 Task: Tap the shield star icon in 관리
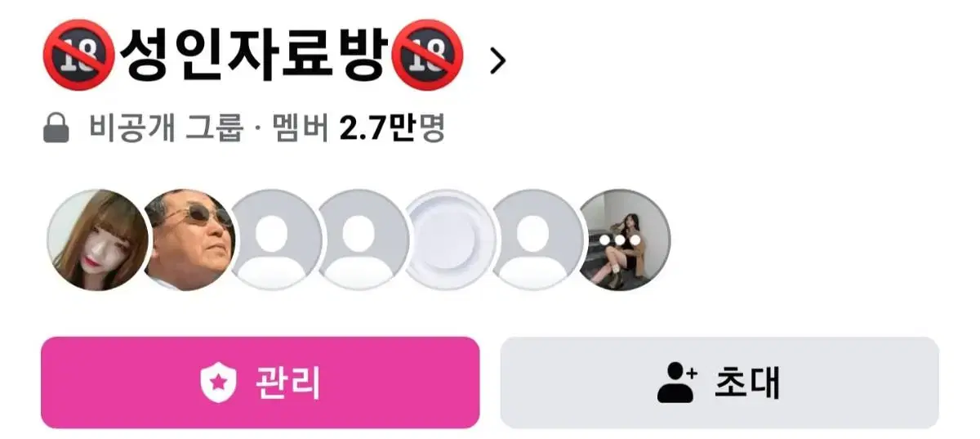tap(218, 383)
